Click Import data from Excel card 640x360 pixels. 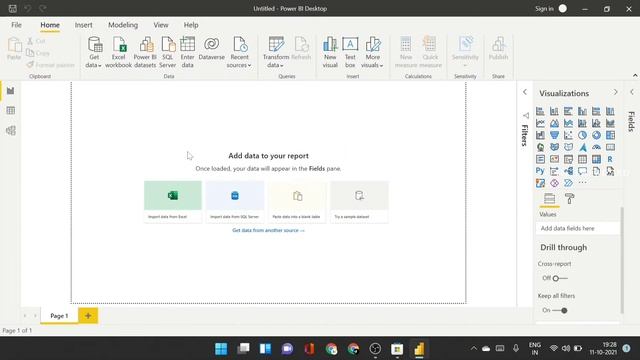click(173, 202)
